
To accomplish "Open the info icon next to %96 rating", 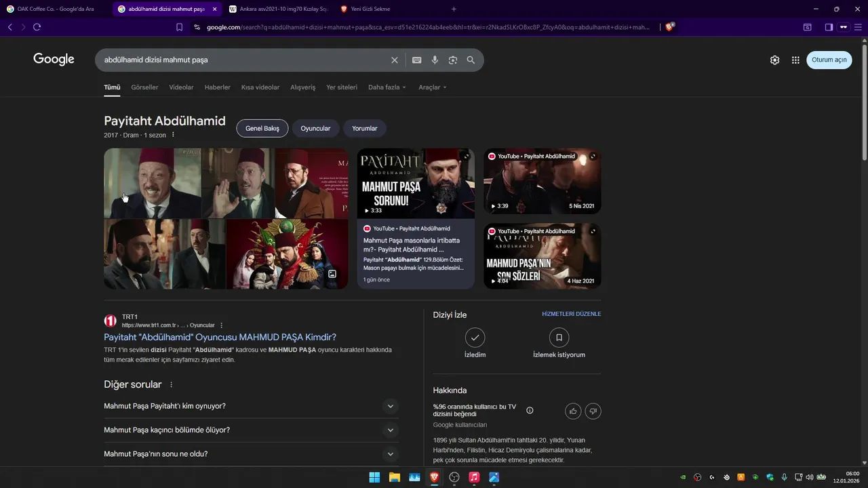I will 530,410.
